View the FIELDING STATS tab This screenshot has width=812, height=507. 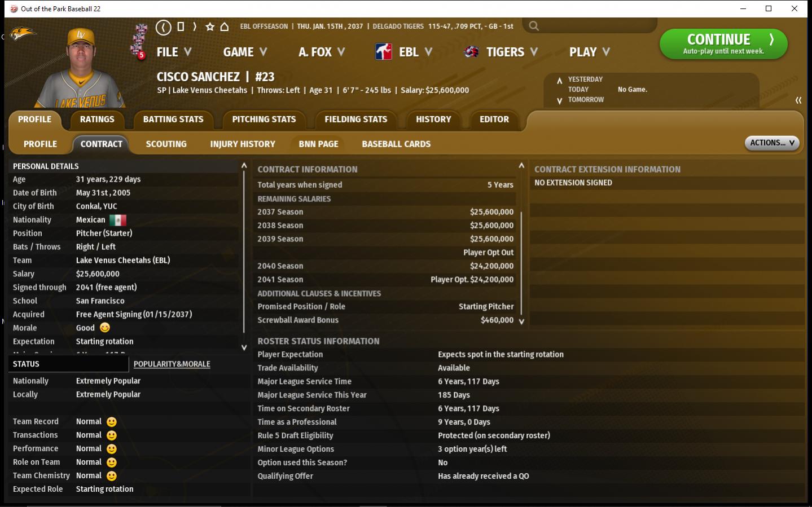(356, 120)
